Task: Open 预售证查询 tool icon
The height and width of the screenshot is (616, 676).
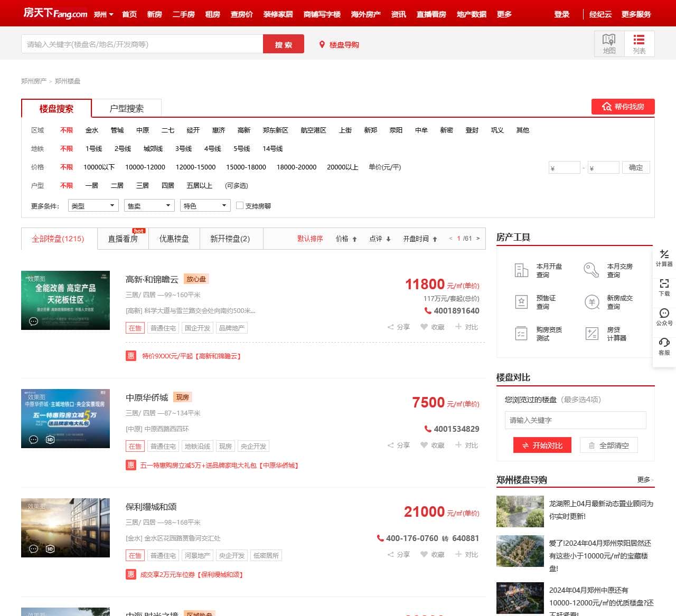Action: [521, 302]
